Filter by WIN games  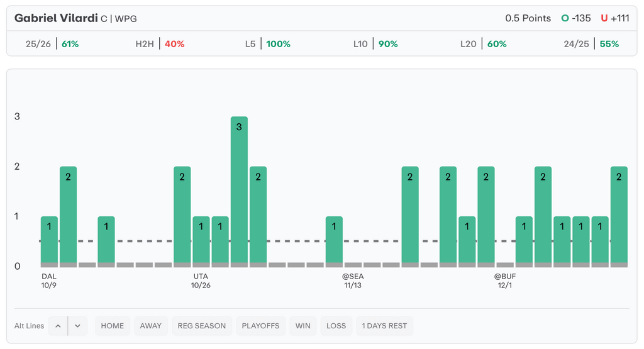pyautogui.click(x=303, y=326)
